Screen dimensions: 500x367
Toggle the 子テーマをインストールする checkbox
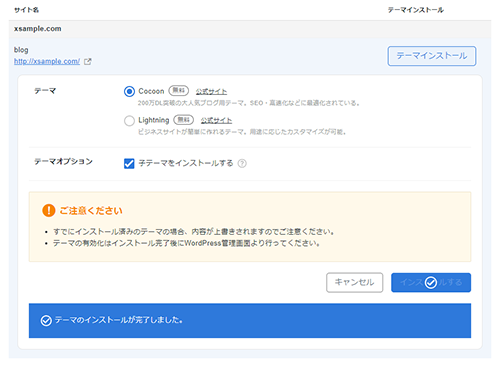point(129,163)
